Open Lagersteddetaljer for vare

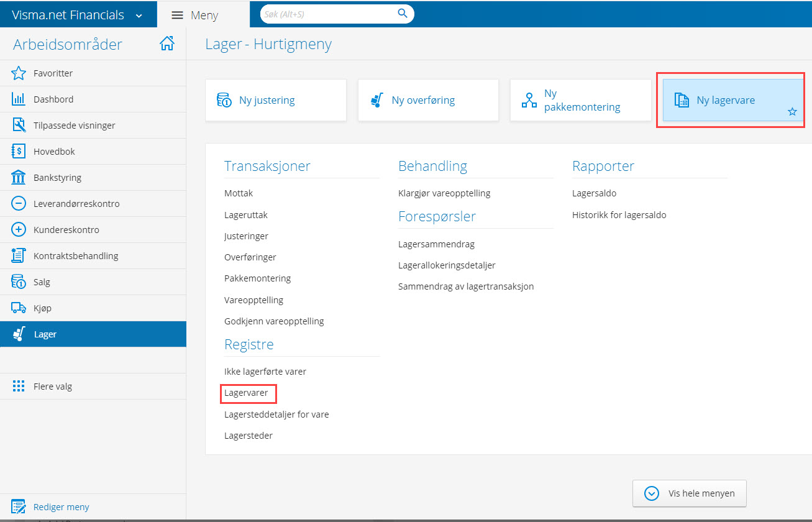pos(276,414)
